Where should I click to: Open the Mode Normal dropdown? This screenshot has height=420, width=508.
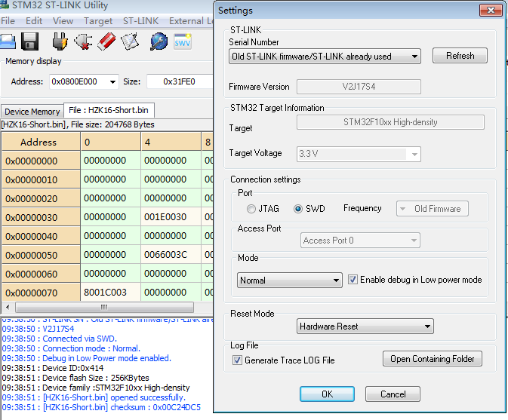coord(290,280)
